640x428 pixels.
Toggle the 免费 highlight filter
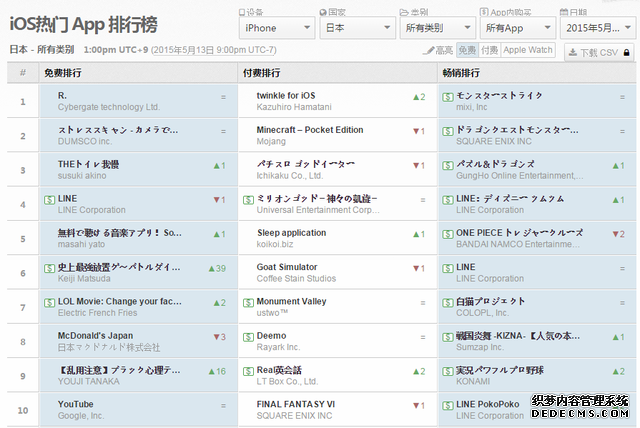coord(467,50)
